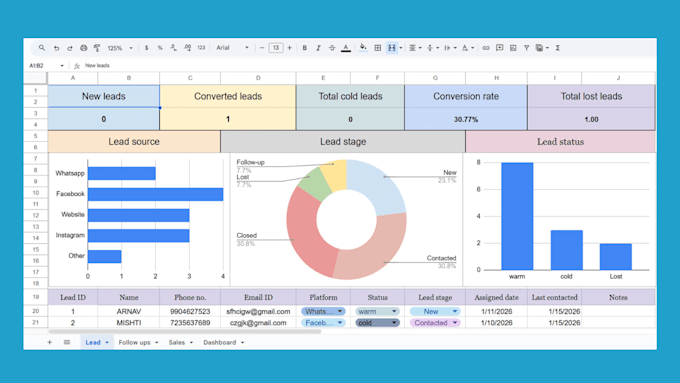Open the search menus magnifier icon
The image size is (680, 383).
pyautogui.click(x=42, y=48)
